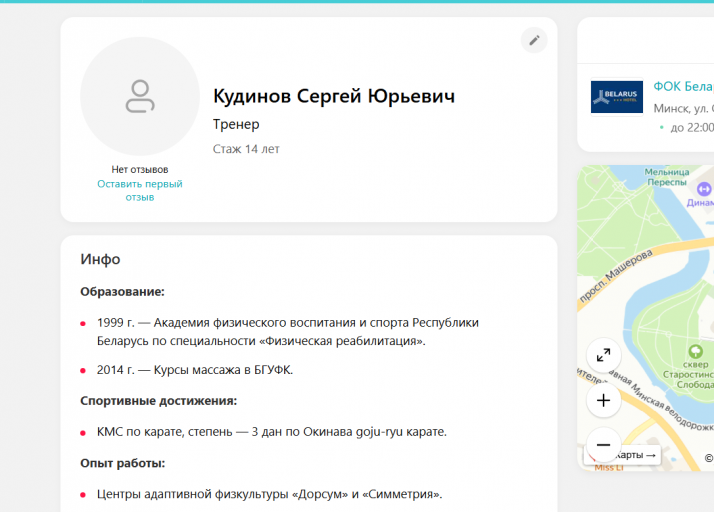Image resolution: width=714 pixels, height=512 pixels.
Task: Click the 'Мельница Переспы' map label
Action: (667, 177)
